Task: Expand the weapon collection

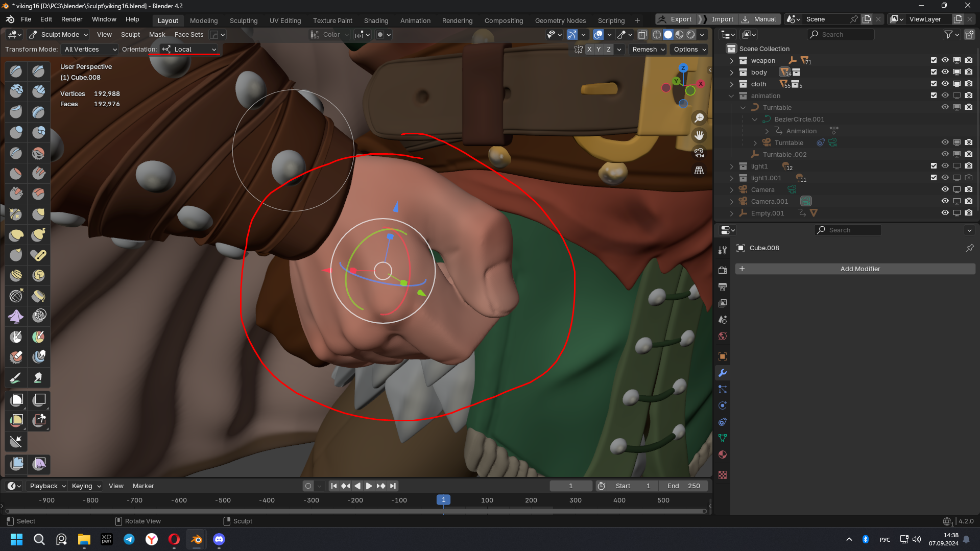Action: point(731,61)
